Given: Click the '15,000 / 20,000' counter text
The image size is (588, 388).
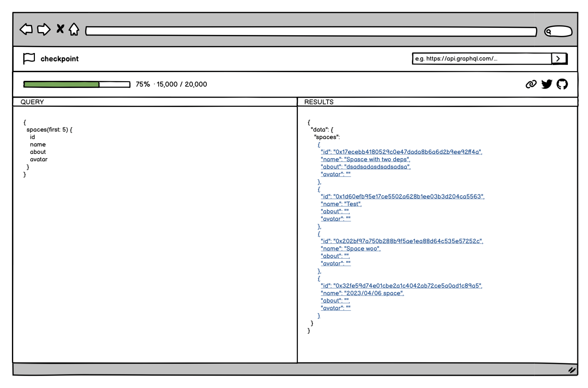Looking at the screenshot, I should [x=182, y=84].
